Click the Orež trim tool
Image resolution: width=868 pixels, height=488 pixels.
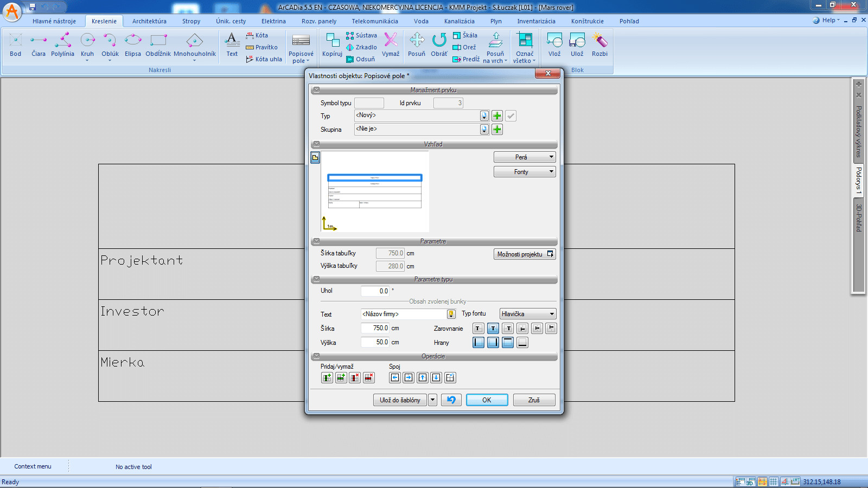pos(464,47)
